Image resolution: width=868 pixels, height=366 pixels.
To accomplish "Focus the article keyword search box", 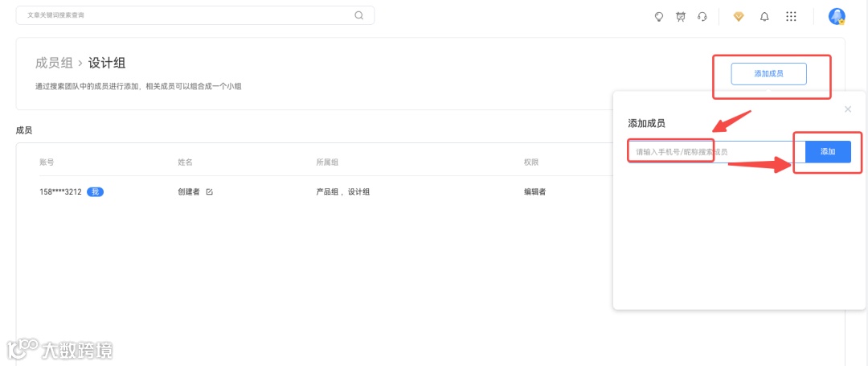I will tap(194, 15).
